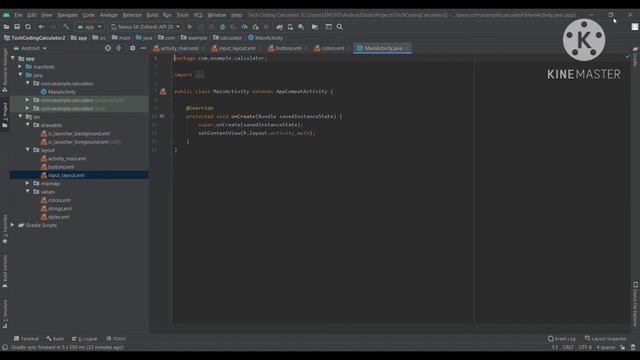The height and width of the screenshot is (360, 640).
Task: Open the TODO tool window button
Action: (x=116, y=339)
